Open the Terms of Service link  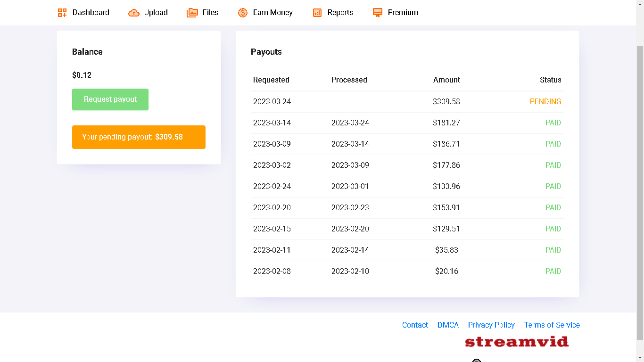point(552,325)
